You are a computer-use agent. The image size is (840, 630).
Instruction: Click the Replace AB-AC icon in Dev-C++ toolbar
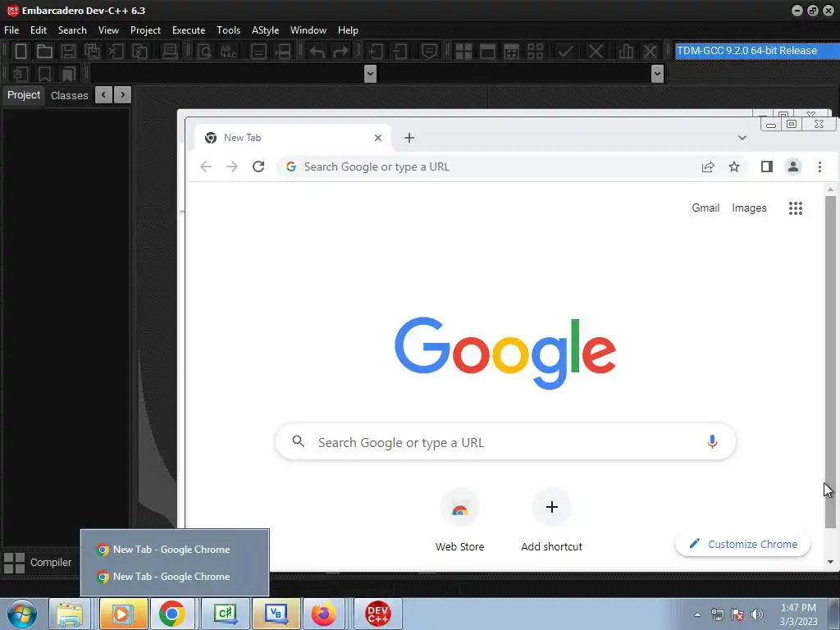pyautogui.click(x=229, y=52)
